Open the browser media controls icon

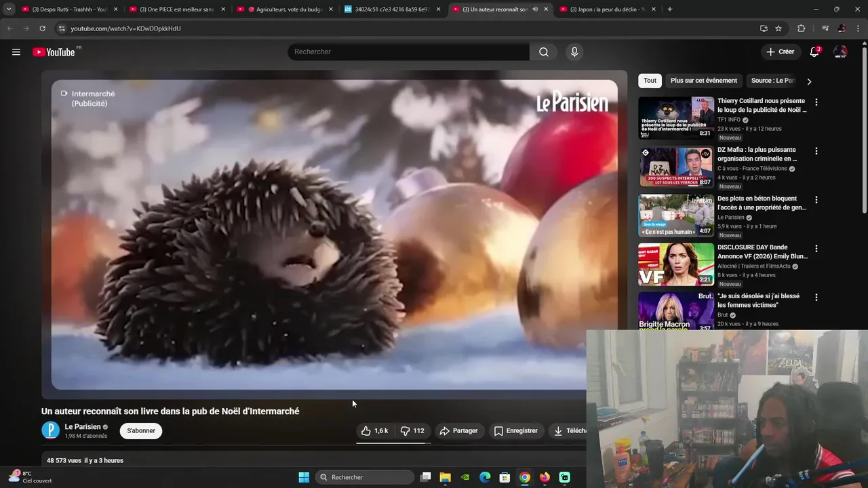point(825,28)
